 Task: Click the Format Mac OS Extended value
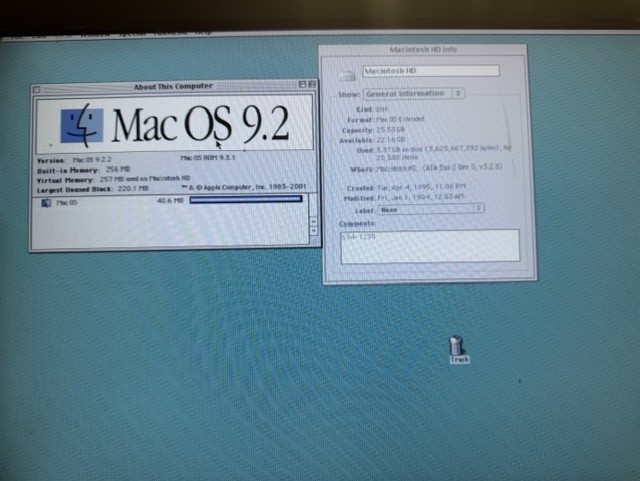[x=400, y=119]
